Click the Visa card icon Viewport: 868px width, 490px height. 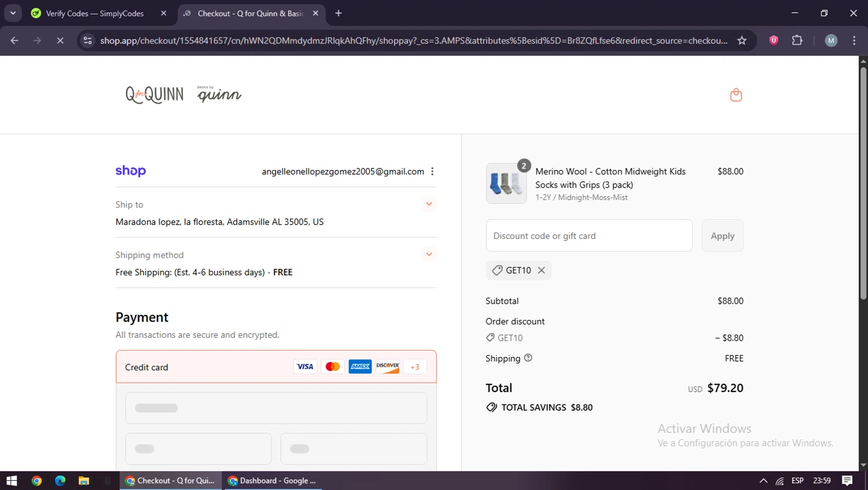pos(305,367)
